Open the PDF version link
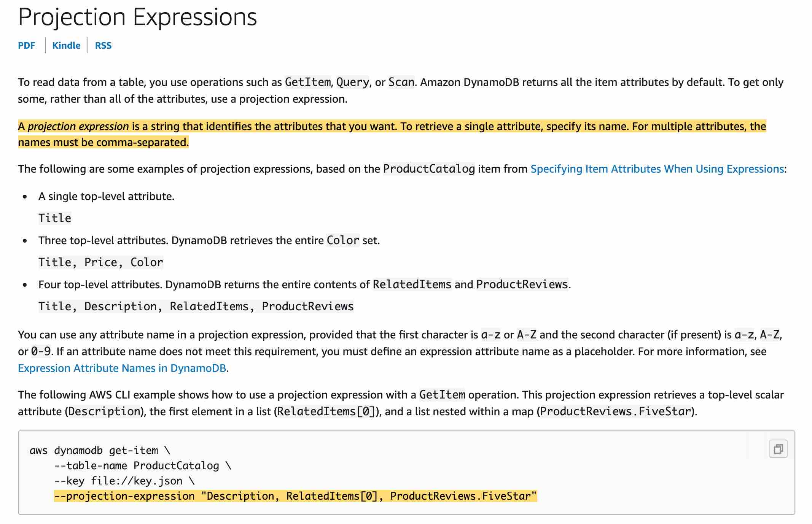Screen dimensions: 812x524 click(27, 46)
